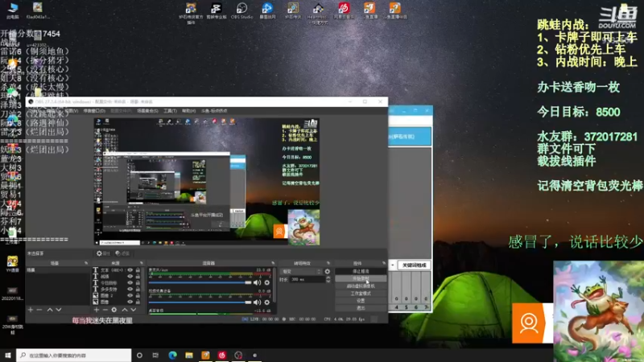The height and width of the screenshot is (362, 644).
Task: Open the first 斗鱼直播 orange shortcut
Action: pyautogui.click(x=369, y=10)
